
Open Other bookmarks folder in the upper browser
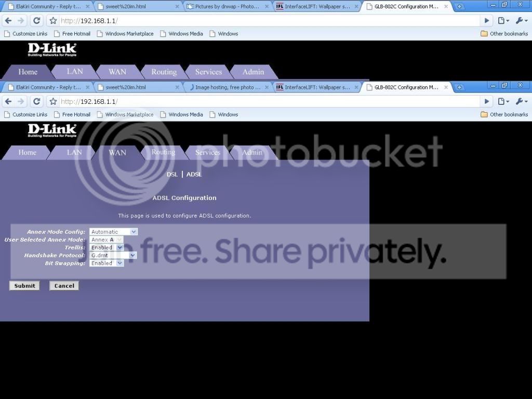coord(504,34)
